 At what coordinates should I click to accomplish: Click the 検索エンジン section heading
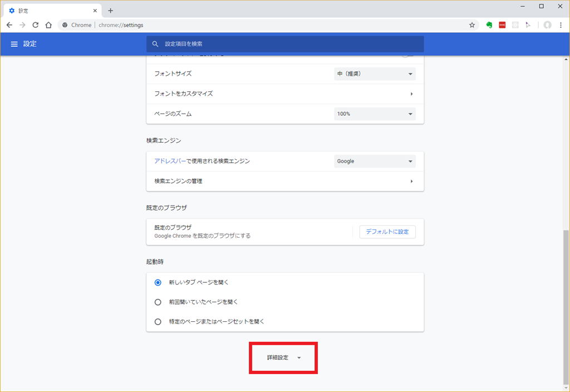click(164, 141)
